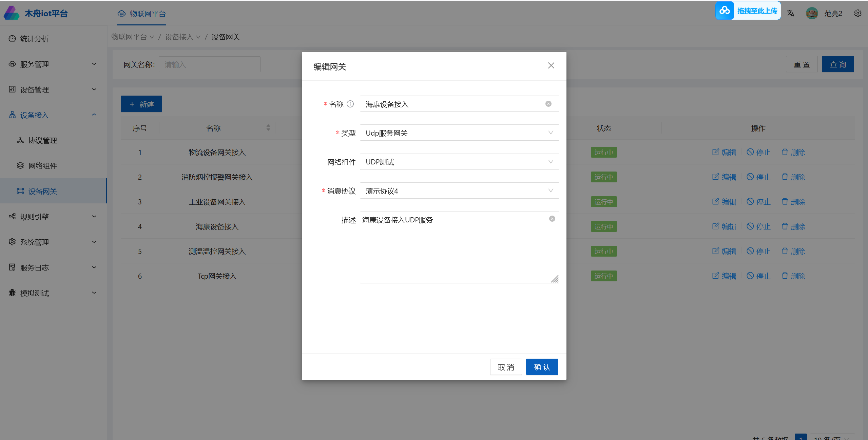The height and width of the screenshot is (440, 868).
Task: Open the 消息协议 dropdown 演示协议4
Action: 459,191
